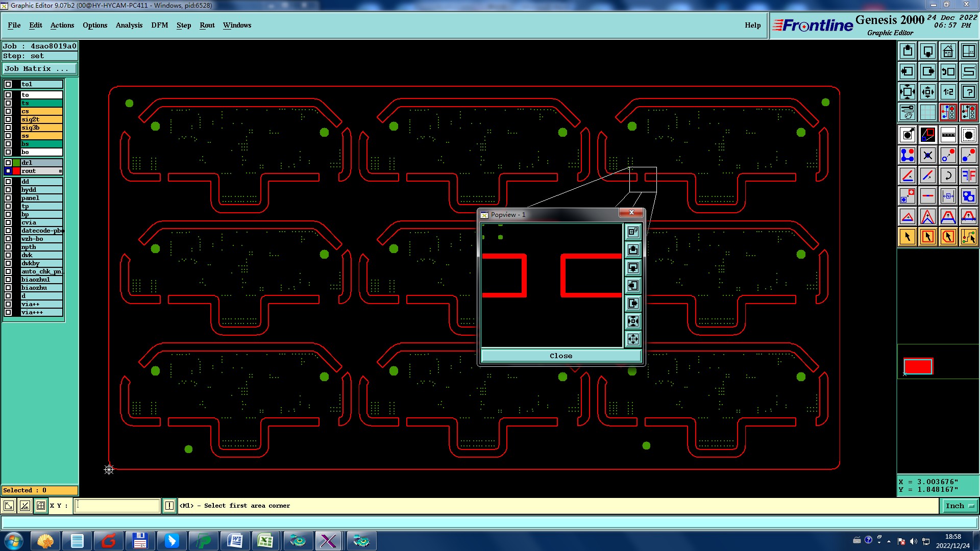Click the X Y coordinate input field
980x551 pixels.
pyautogui.click(x=117, y=506)
